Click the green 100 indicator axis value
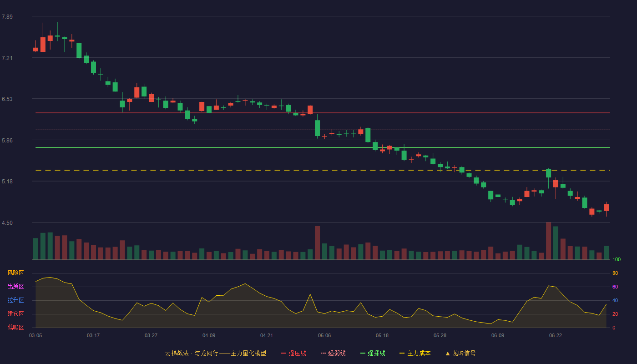This screenshot has height=364, width=637. [617, 259]
